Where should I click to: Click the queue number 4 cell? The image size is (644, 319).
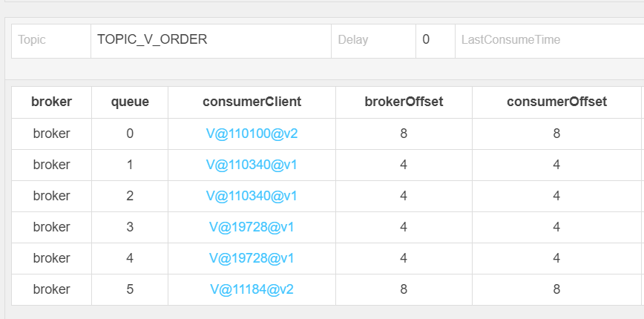[x=130, y=259]
